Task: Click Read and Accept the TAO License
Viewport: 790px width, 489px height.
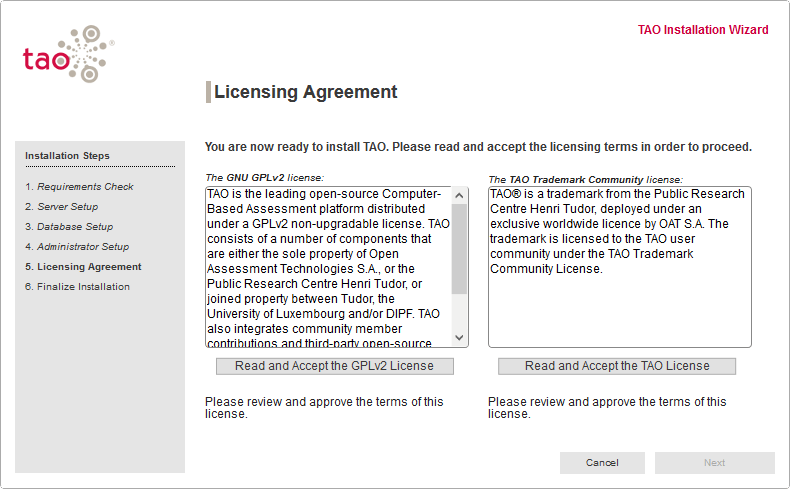Action: [x=617, y=366]
